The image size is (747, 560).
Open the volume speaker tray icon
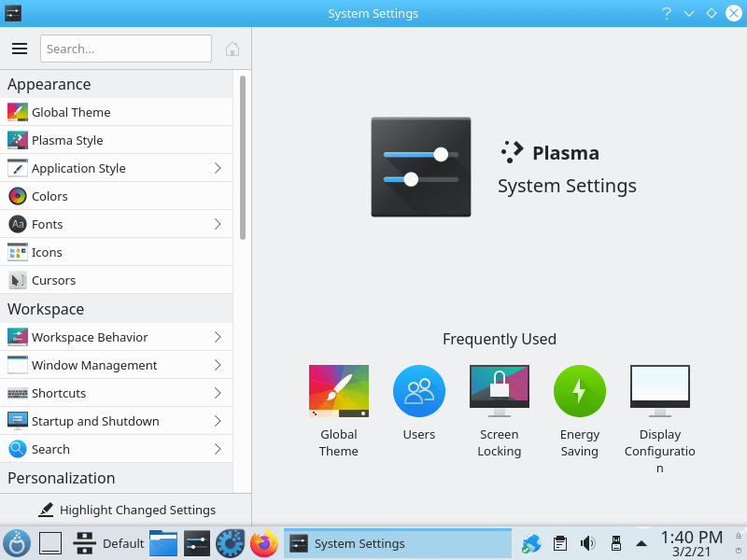click(588, 543)
